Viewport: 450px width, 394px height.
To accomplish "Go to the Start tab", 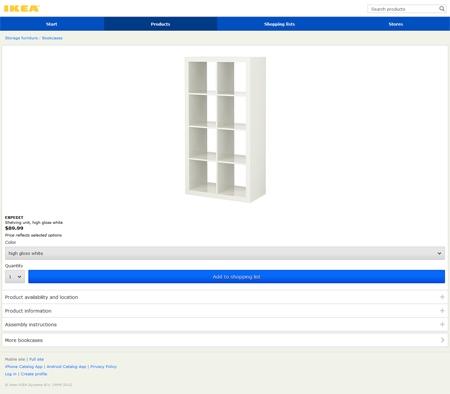I will (x=52, y=24).
